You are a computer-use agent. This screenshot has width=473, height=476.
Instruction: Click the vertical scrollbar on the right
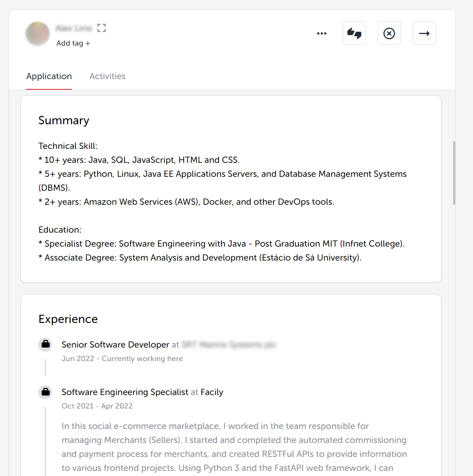coord(454,172)
